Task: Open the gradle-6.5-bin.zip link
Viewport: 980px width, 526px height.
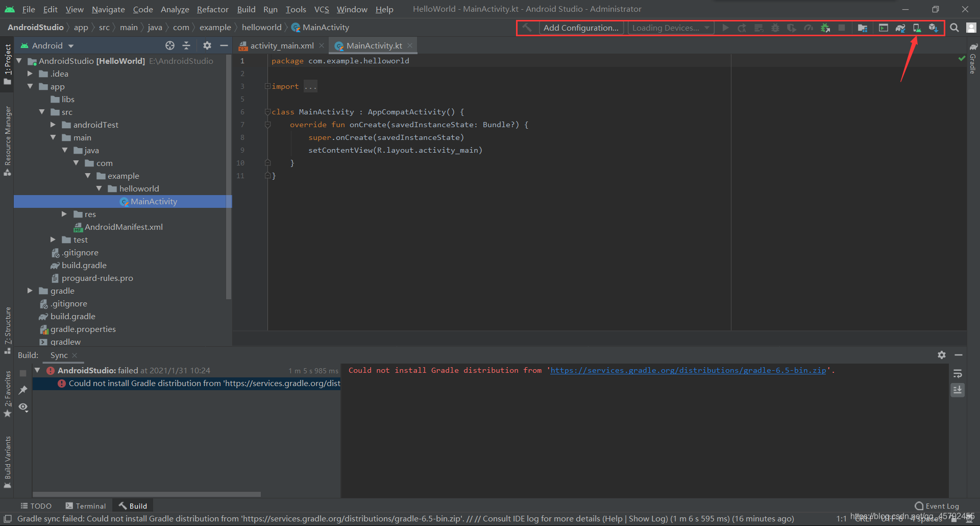Action: click(688, 370)
